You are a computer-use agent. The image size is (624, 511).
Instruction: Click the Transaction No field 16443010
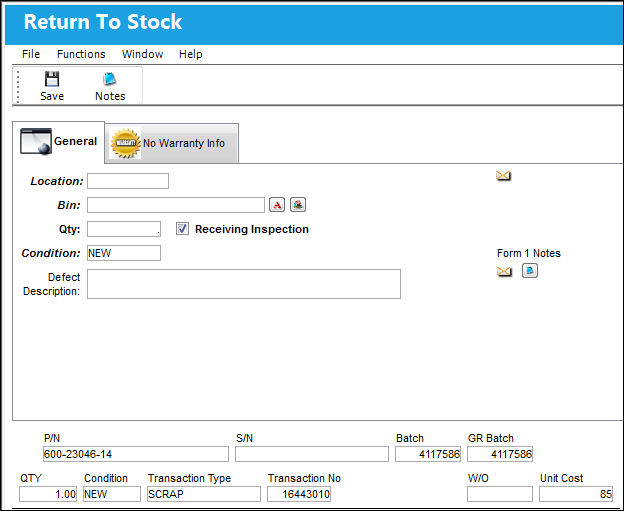[x=299, y=494]
